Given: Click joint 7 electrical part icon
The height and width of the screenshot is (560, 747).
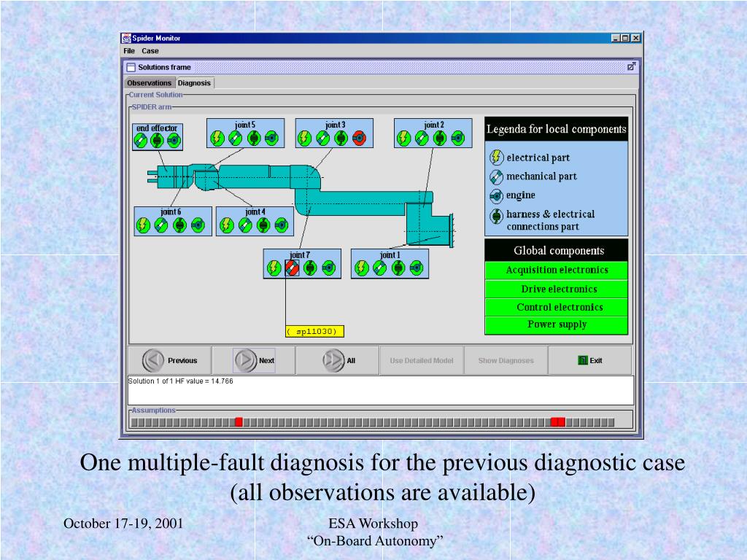Looking at the screenshot, I should [274, 268].
